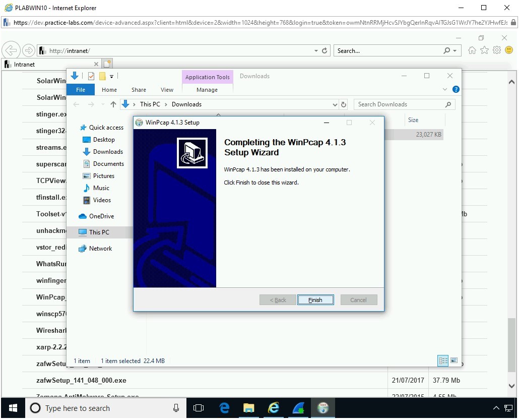This screenshot has width=519, height=420.
Task: Refresh the Downloads folder view
Action: pos(344,104)
